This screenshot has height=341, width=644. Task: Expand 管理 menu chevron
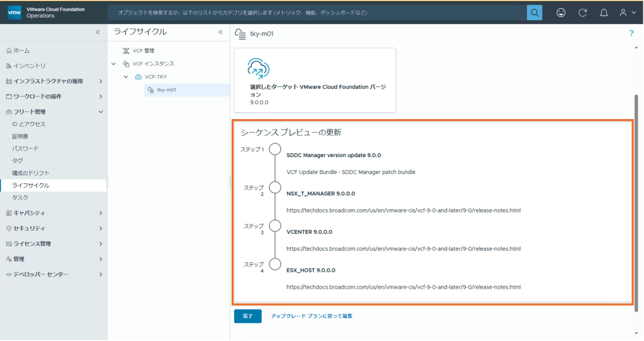101,259
